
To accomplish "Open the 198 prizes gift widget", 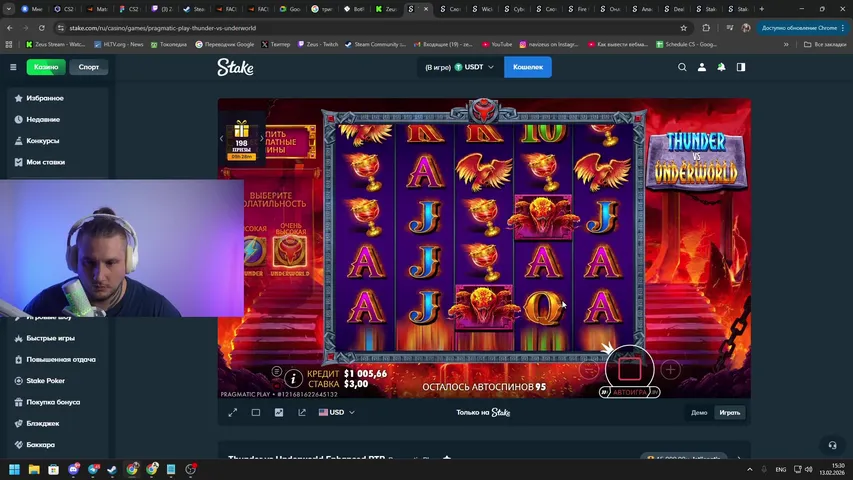I will coord(242,140).
